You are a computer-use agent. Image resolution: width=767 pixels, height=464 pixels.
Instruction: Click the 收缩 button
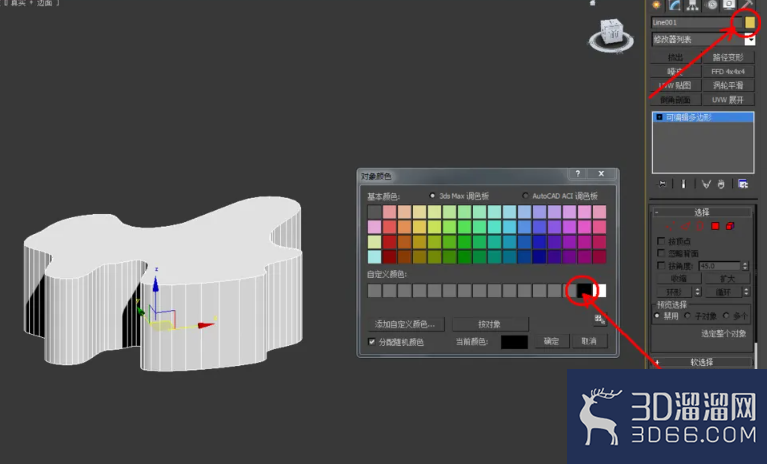(x=678, y=279)
